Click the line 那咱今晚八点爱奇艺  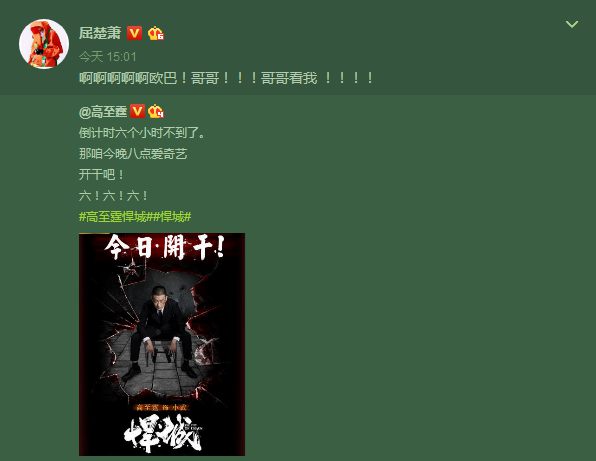click(x=133, y=154)
